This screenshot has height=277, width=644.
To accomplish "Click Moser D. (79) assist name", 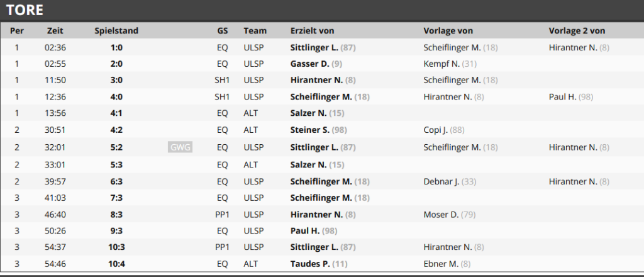I will click(x=450, y=215).
